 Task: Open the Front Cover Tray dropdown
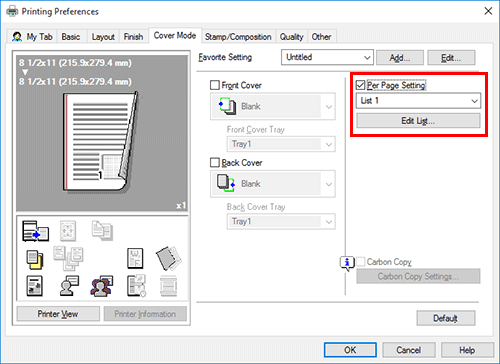click(x=281, y=144)
